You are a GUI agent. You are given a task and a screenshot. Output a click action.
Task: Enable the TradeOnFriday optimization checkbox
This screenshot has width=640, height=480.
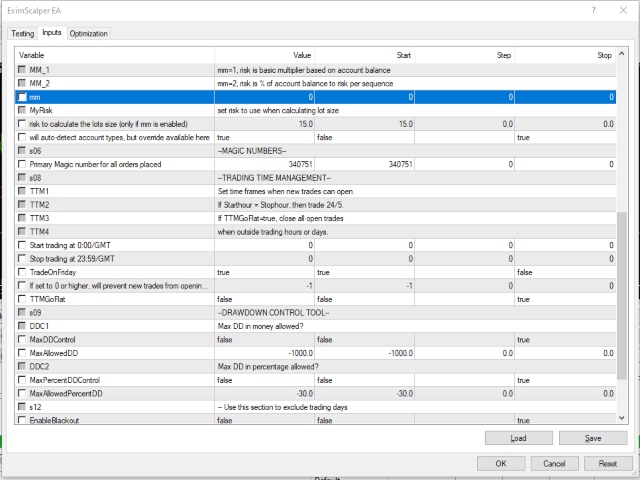22,272
